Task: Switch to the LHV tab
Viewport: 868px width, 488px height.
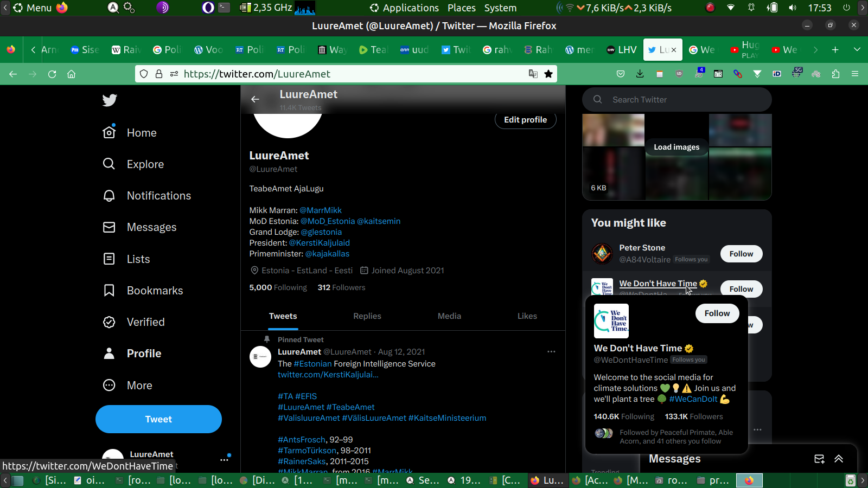Action: (622, 50)
